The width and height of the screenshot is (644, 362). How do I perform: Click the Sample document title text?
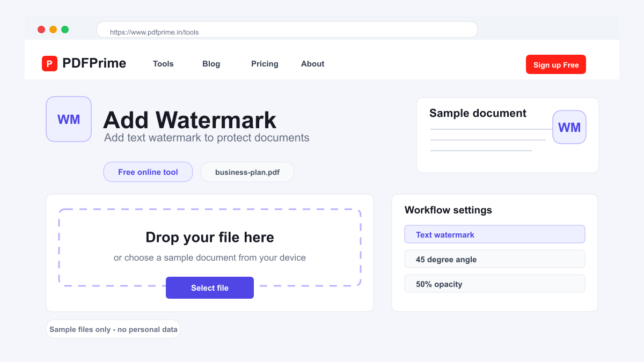[478, 113]
